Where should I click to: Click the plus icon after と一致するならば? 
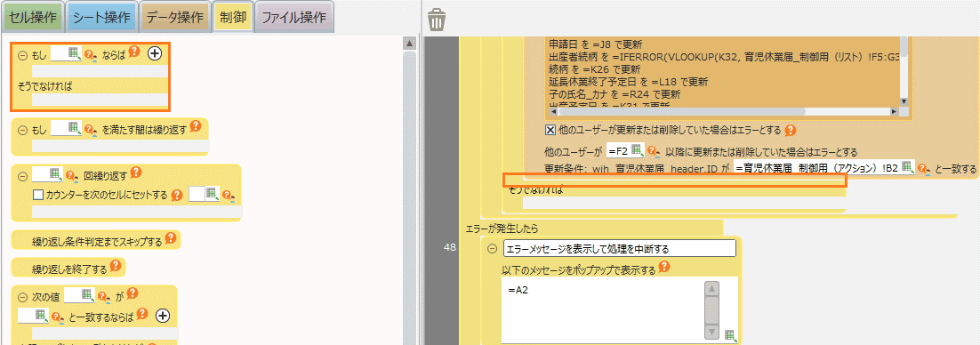point(163,316)
